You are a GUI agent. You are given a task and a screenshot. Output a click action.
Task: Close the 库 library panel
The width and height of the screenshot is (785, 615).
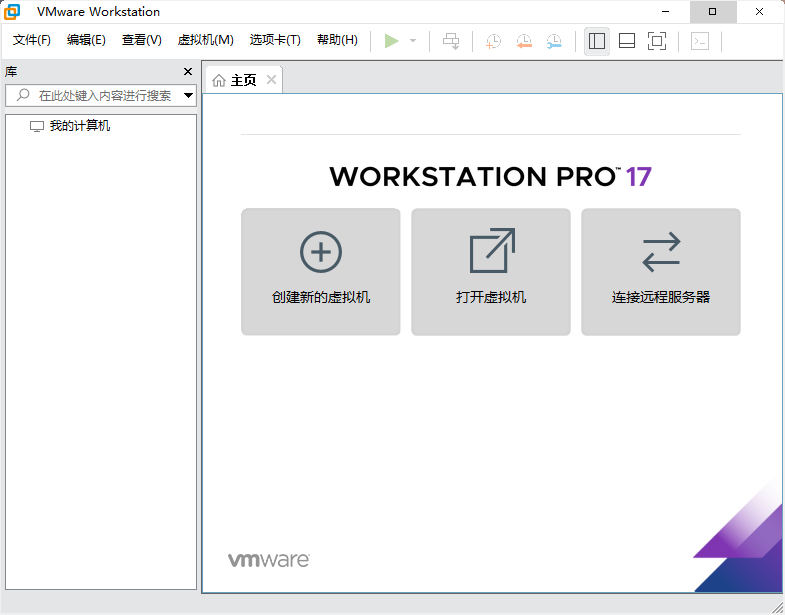click(x=188, y=72)
